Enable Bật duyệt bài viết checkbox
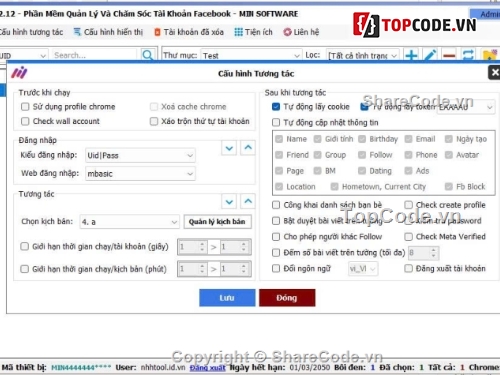 coord(276,221)
